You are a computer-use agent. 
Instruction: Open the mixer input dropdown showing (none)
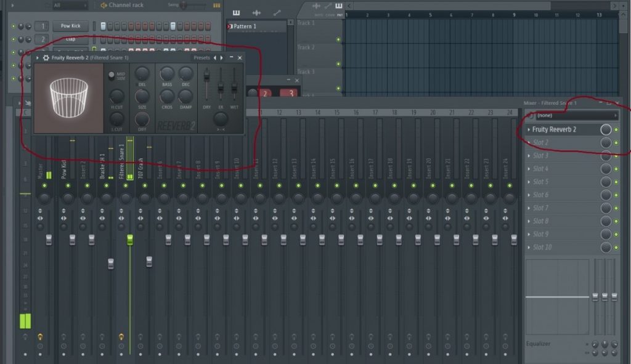[577, 115]
